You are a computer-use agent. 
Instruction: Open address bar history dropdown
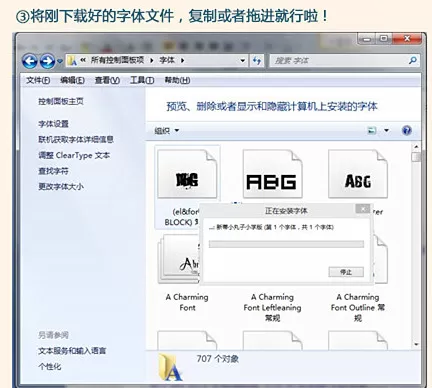click(243, 61)
